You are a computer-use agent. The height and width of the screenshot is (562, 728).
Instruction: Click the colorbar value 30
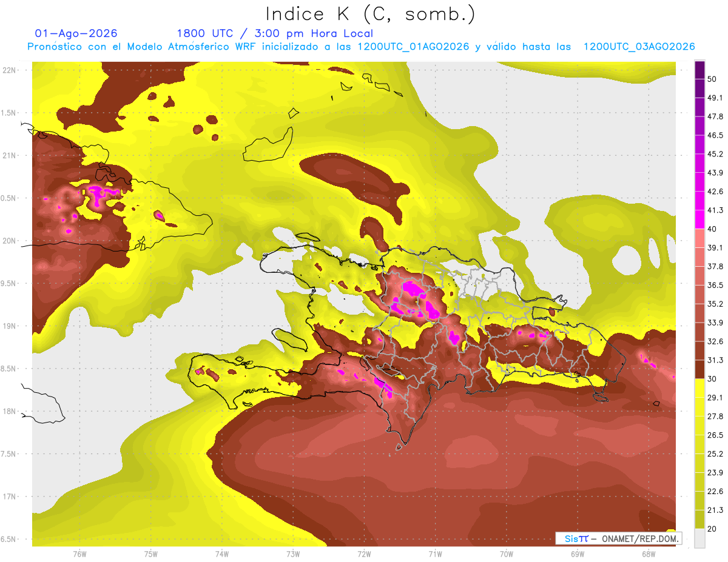713,379
